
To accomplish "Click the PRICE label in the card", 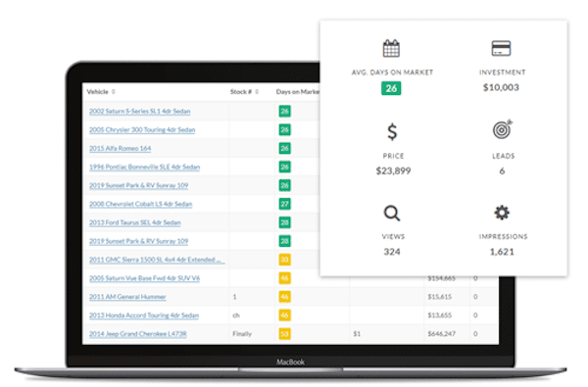I will 393,156.
